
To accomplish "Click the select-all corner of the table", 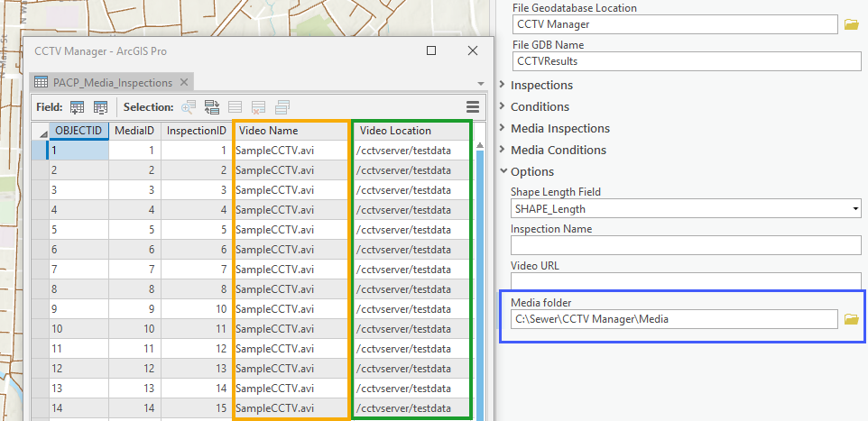I will (41, 131).
